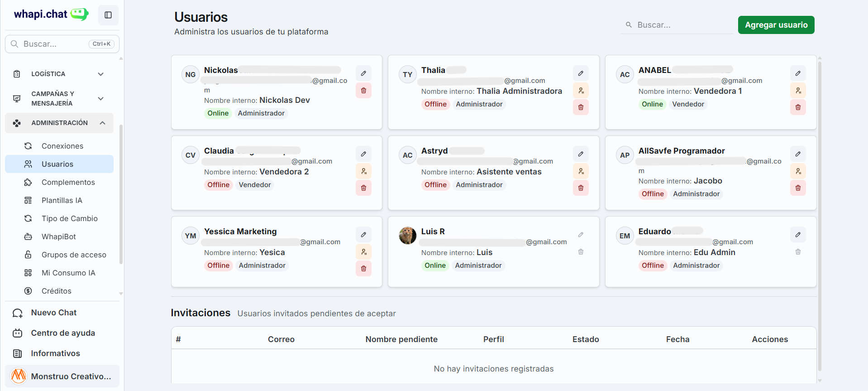Open Centro de ayuda
This screenshot has width=868, height=391.
[x=62, y=333]
